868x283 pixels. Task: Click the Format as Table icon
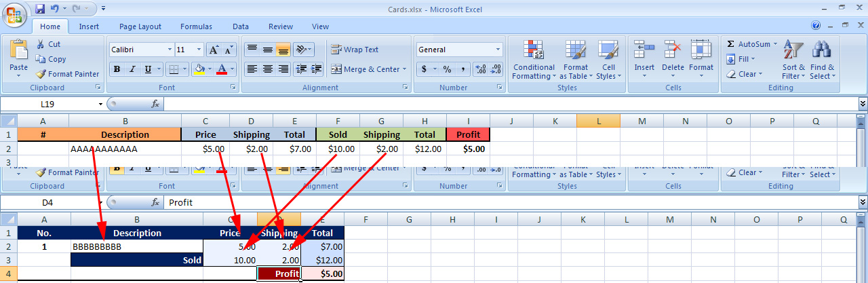tap(576, 51)
